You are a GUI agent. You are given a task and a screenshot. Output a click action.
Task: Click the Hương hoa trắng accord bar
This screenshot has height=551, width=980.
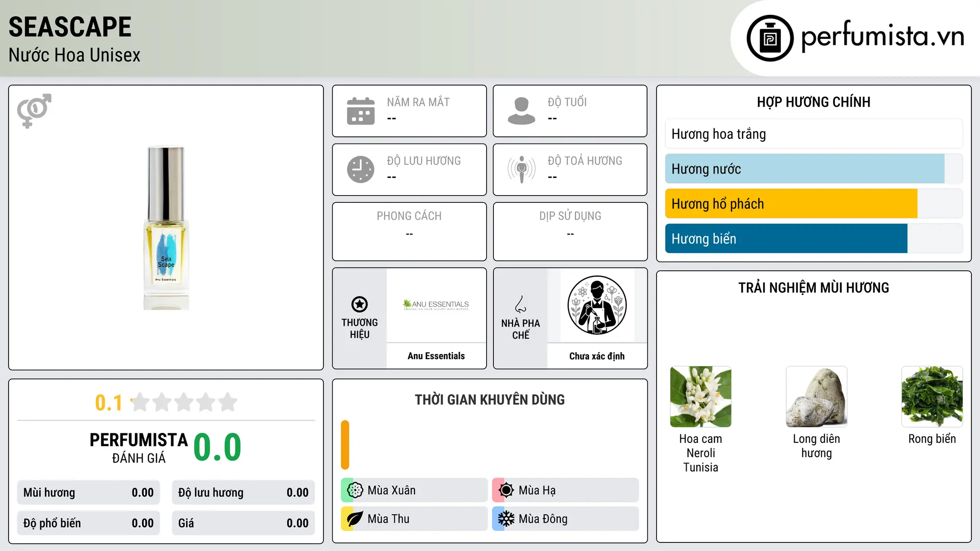click(x=813, y=134)
